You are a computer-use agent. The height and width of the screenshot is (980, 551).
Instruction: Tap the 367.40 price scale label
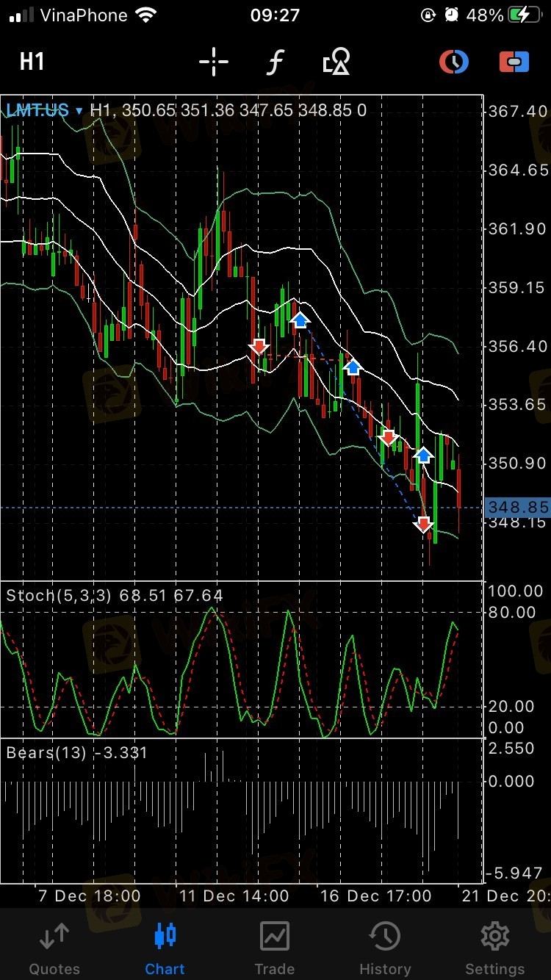click(x=518, y=111)
